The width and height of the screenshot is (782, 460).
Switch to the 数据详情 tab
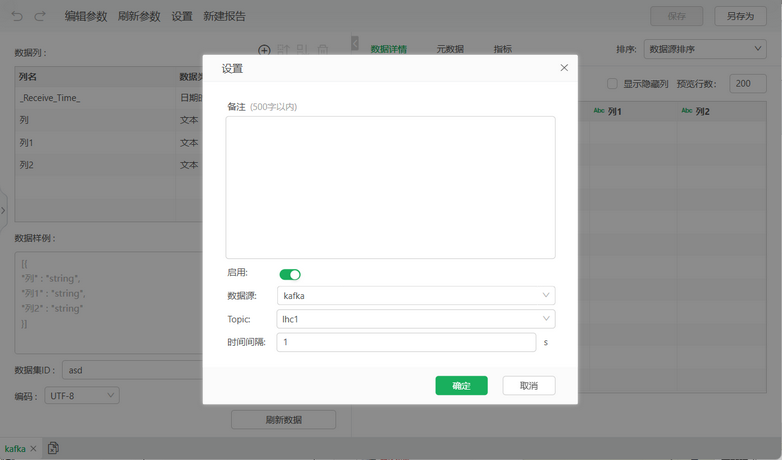389,49
